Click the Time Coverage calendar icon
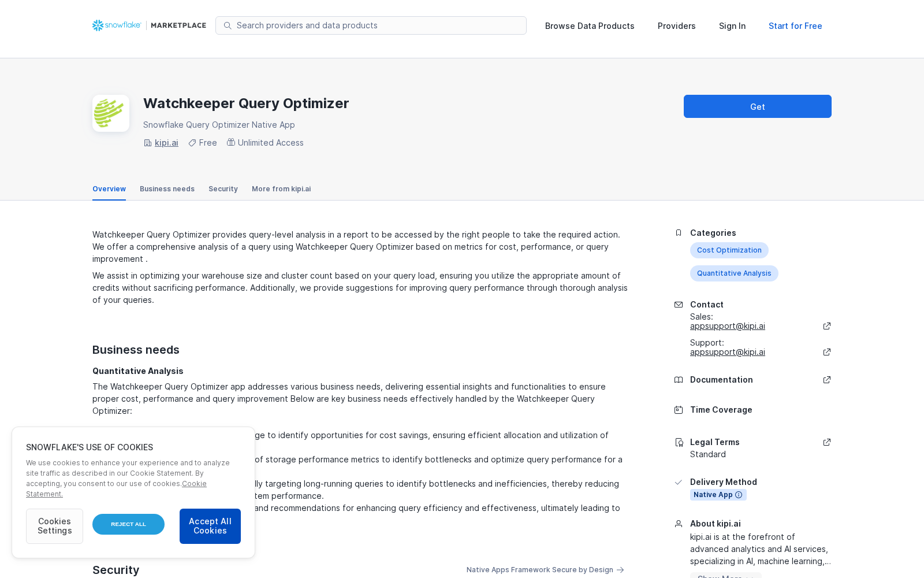Screen dimensions: 924x578 pos(679,410)
